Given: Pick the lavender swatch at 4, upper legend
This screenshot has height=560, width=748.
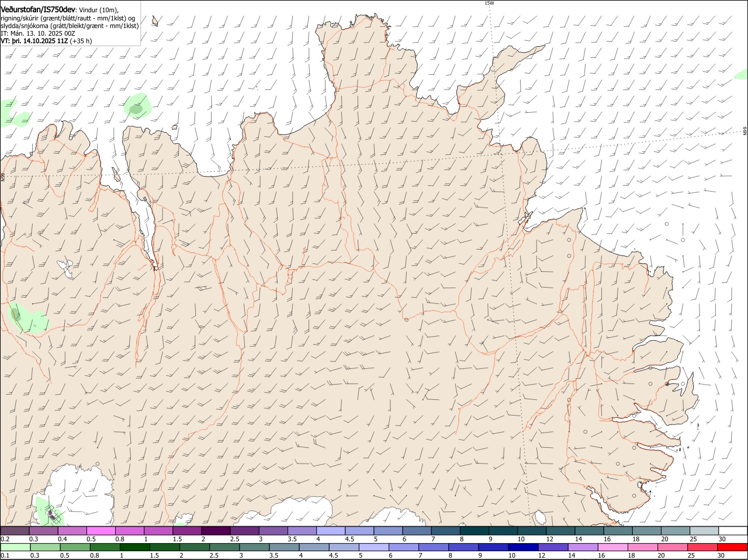Looking at the screenshot, I should tap(330, 531).
